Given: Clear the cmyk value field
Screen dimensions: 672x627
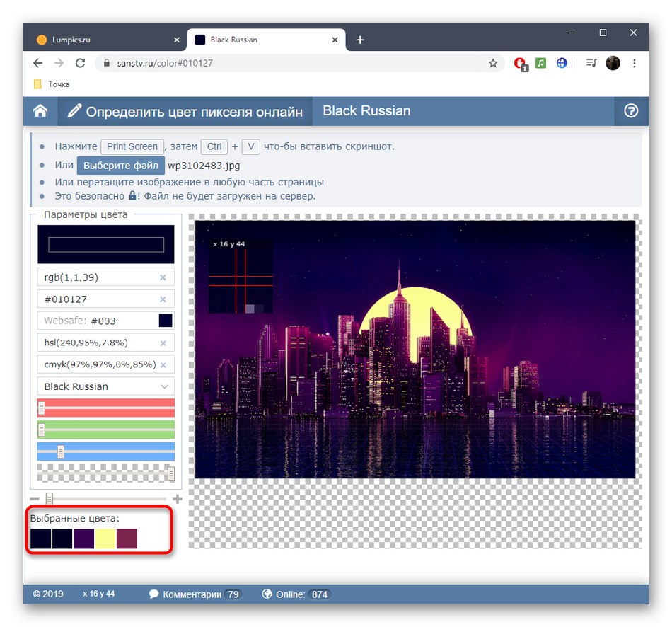Looking at the screenshot, I should [163, 365].
